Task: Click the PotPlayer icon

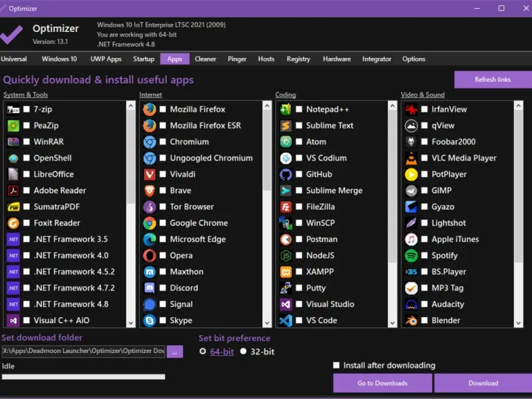Action: pos(411,174)
